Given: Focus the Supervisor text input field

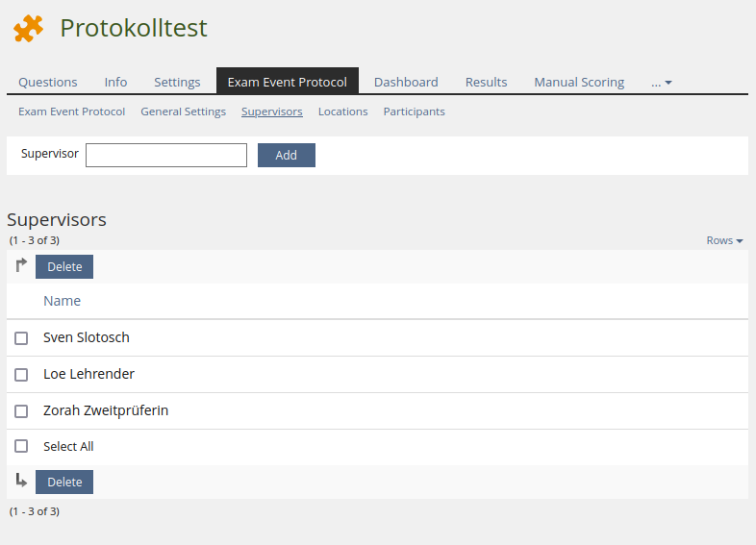Looking at the screenshot, I should (166, 155).
